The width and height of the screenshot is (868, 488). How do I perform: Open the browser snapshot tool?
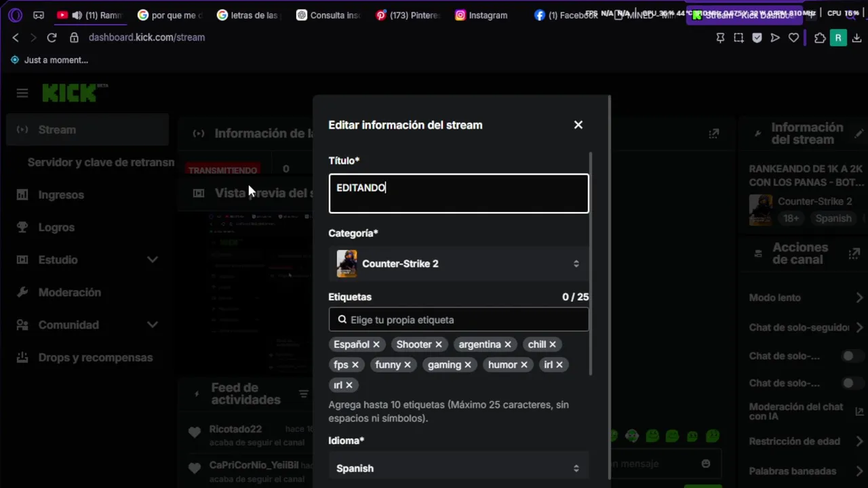(x=738, y=38)
